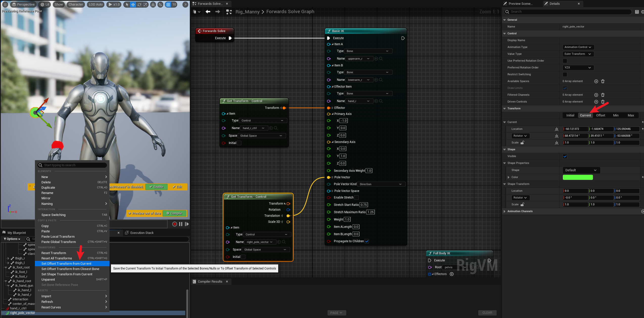The height and width of the screenshot is (318, 644).
Task: Select Set Offset Transform from Current
Action: [72, 264]
